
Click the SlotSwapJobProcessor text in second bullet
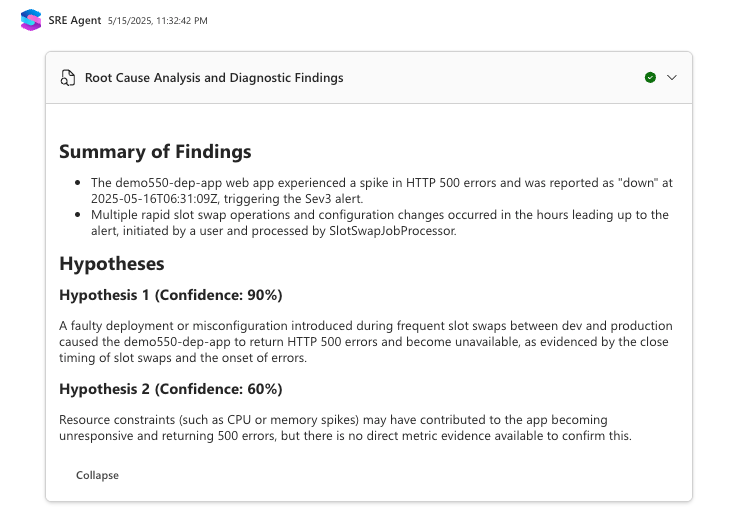tap(392, 231)
